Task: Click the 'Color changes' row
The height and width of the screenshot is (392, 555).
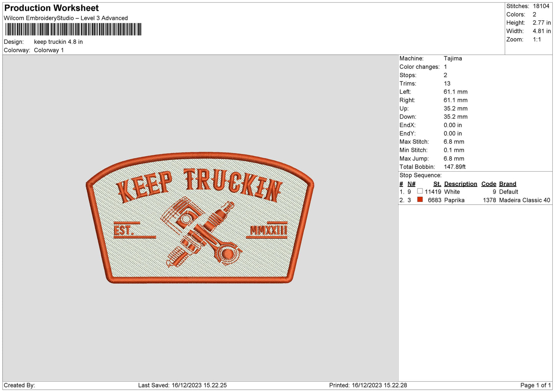Action: pos(423,67)
